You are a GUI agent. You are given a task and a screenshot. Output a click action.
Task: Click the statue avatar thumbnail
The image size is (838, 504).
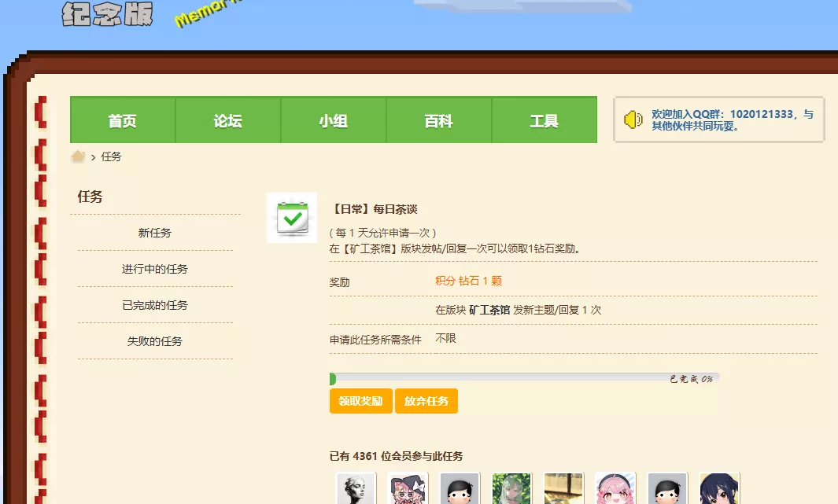pyautogui.click(x=356, y=487)
